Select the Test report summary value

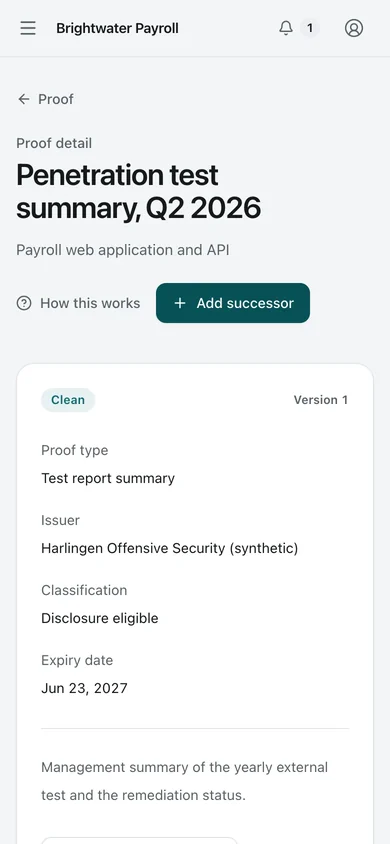tap(108, 479)
